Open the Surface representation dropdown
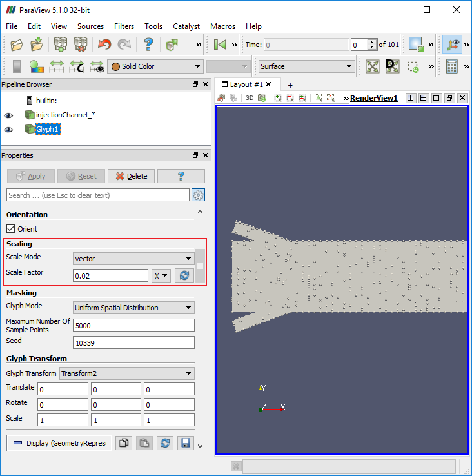Image resolution: width=472 pixels, height=476 pixels. pyautogui.click(x=306, y=66)
